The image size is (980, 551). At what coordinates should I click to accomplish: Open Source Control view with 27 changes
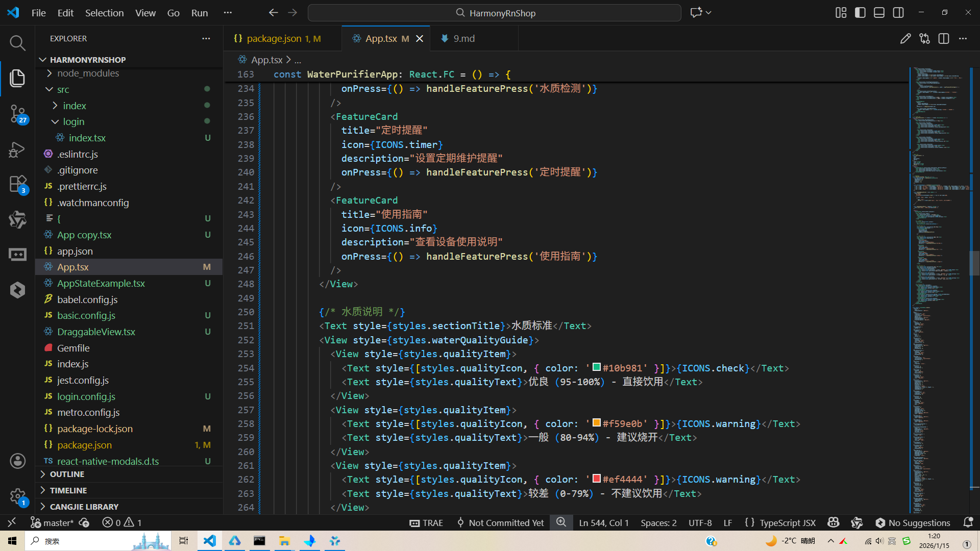(x=17, y=113)
